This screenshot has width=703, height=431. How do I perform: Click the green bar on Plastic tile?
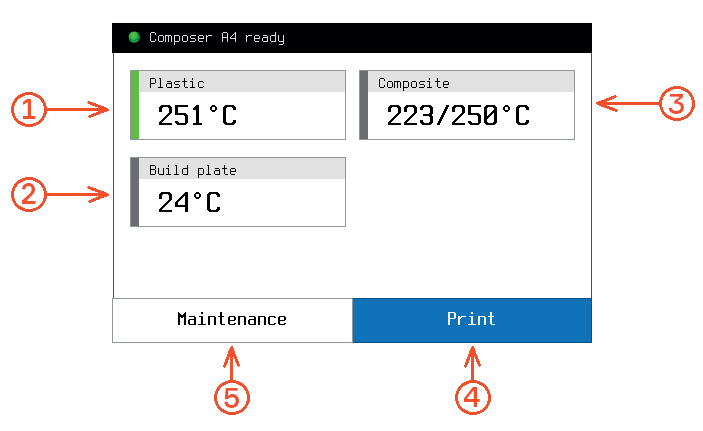(x=135, y=105)
